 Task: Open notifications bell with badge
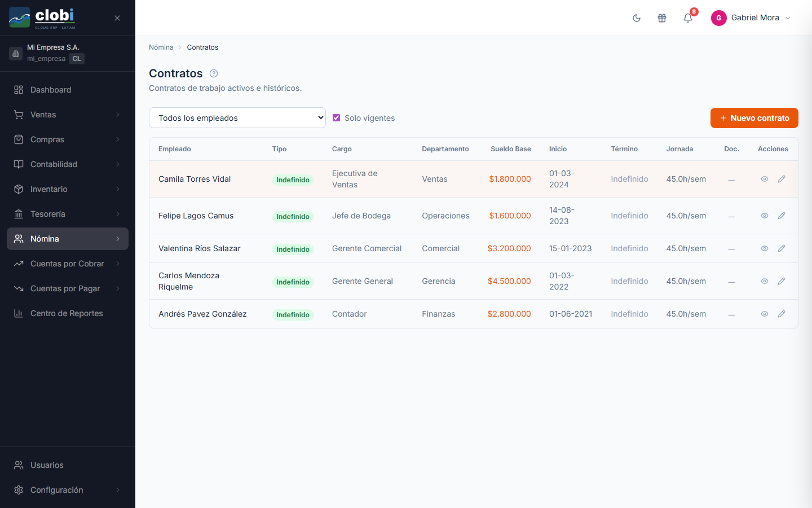point(688,18)
